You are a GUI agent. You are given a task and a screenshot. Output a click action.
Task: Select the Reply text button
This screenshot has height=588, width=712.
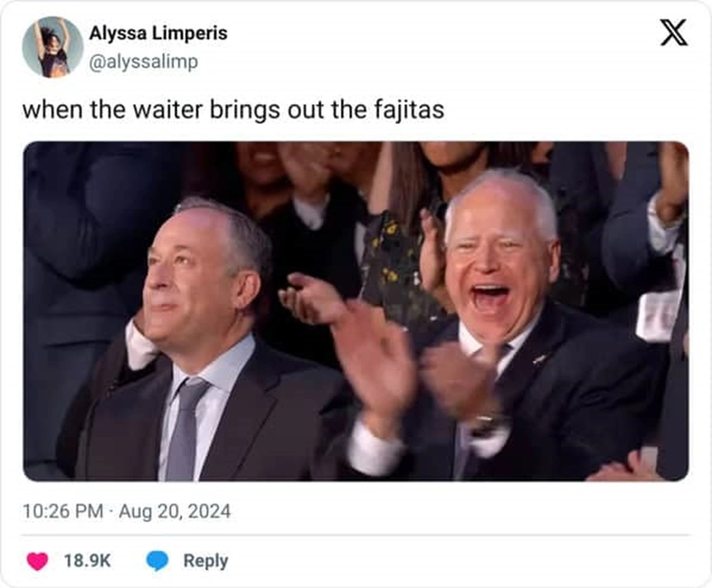[x=205, y=561]
